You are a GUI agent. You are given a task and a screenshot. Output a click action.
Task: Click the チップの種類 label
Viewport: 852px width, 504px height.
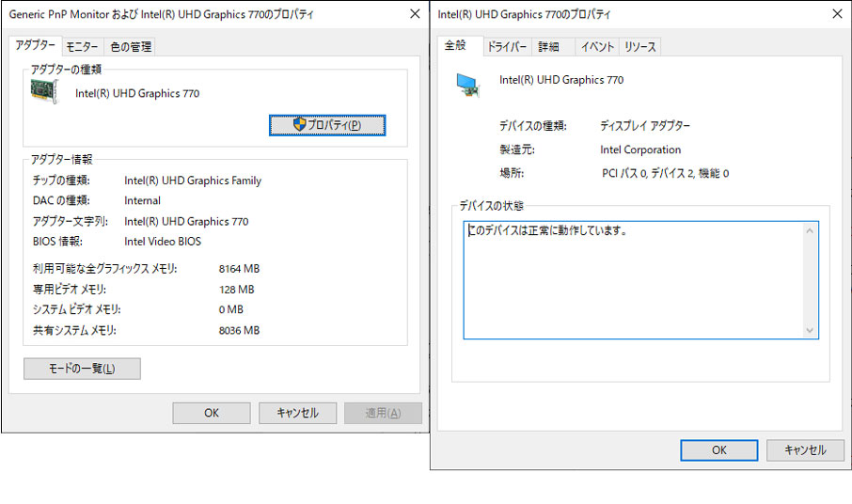[61, 181]
